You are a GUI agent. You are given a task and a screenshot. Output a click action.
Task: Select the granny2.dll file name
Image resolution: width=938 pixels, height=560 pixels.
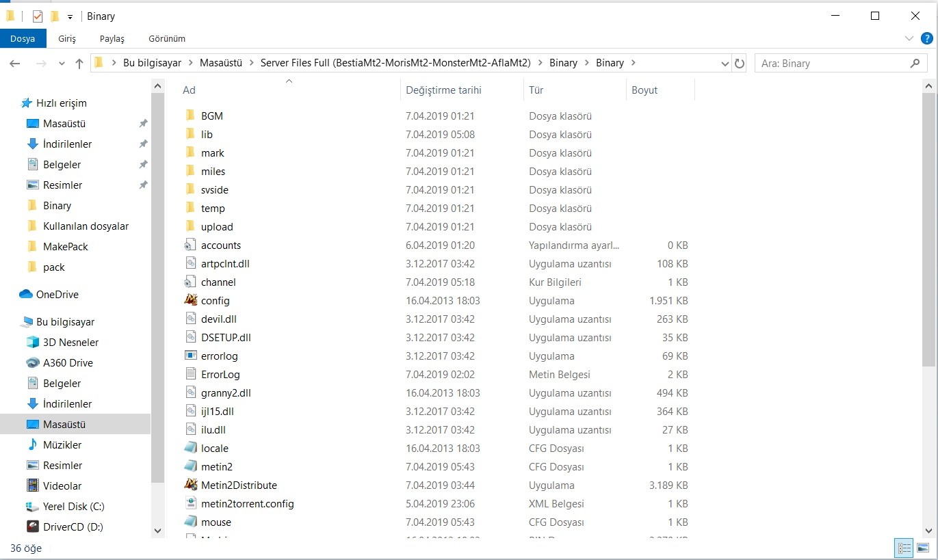click(226, 393)
